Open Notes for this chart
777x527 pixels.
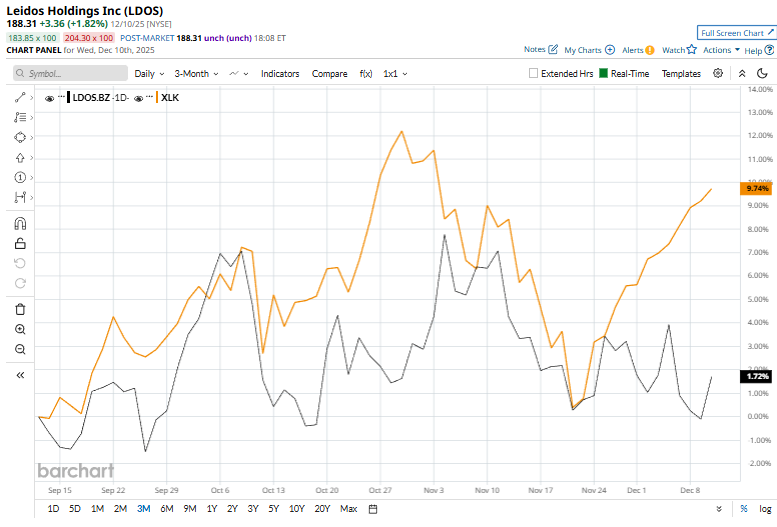pyautogui.click(x=541, y=50)
